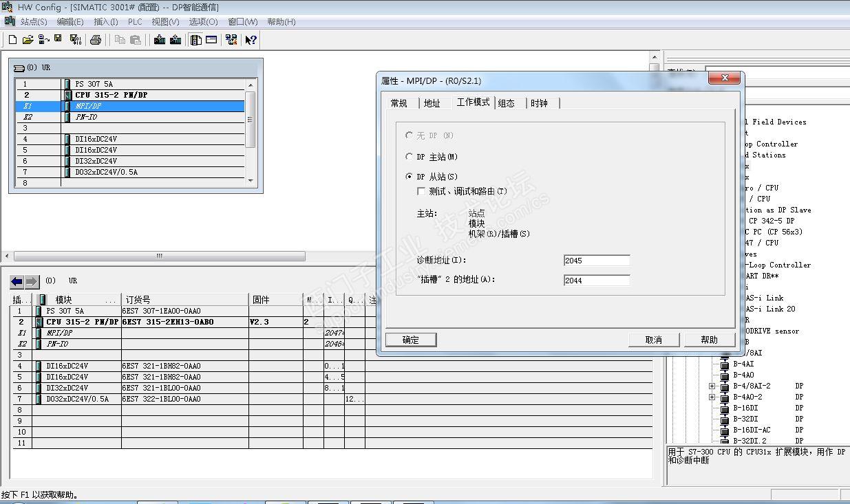The height and width of the screenshot is (504, 850).
Task: Click the HW Config application icon in title bar
Action: tap(7, 7)
